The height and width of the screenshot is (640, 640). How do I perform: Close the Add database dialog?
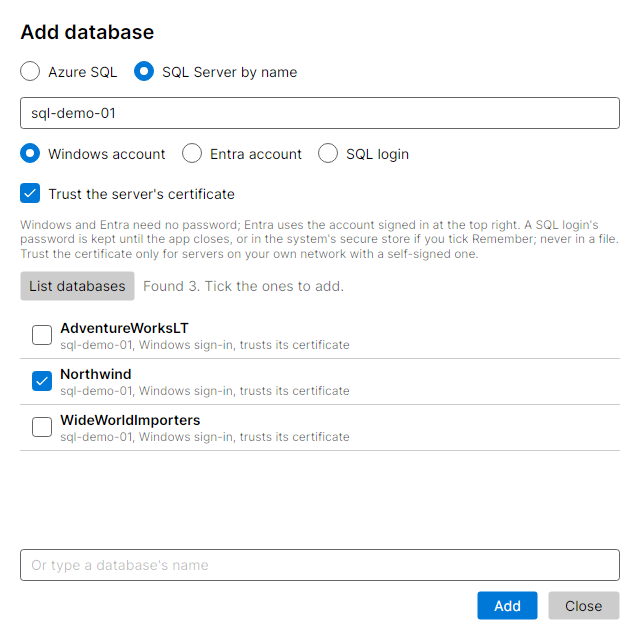[584, 606]
